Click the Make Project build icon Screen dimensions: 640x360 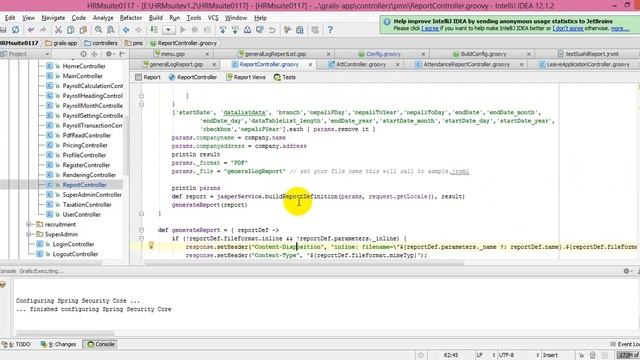pyautogui.click(x=154, y=30)
